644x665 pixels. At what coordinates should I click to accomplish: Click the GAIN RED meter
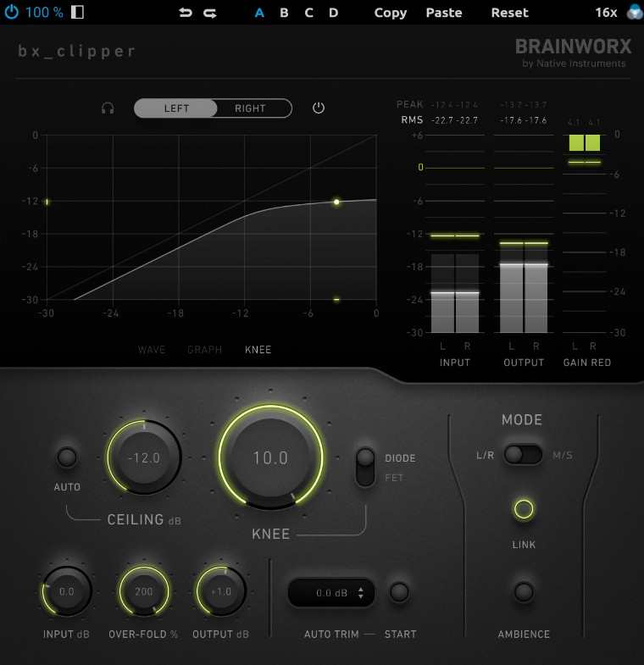pyautogui.click(x=585, y=233)
